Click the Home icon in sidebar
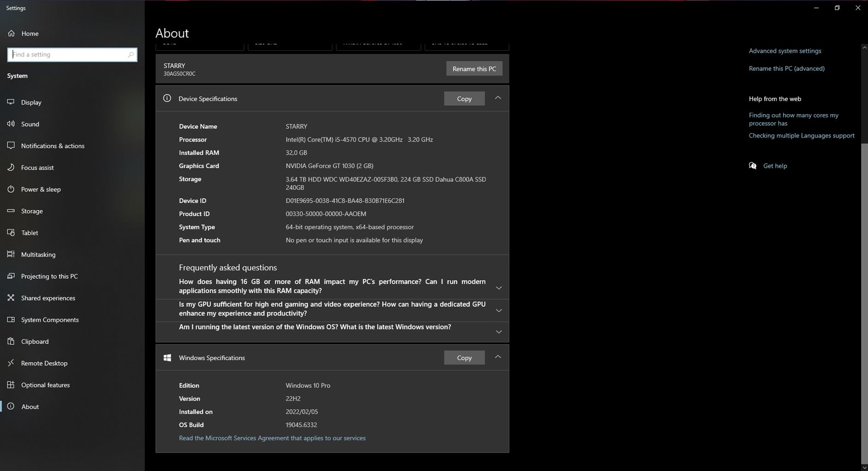Screen dimensions: 868x471 click(11, 34)
